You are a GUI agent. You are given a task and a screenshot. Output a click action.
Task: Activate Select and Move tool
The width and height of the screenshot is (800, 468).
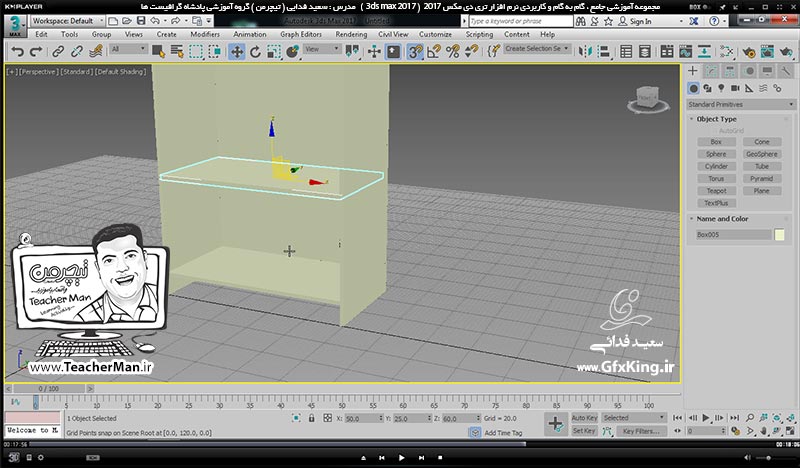237,52
